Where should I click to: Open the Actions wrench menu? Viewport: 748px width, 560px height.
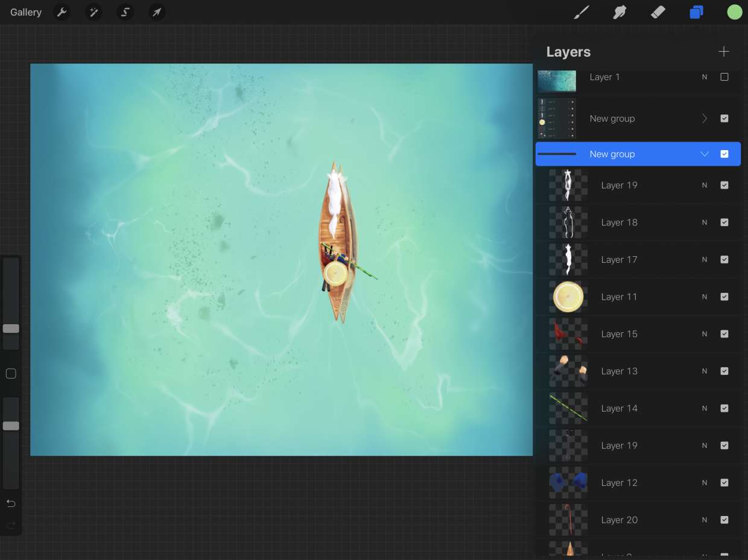point(62,12)
